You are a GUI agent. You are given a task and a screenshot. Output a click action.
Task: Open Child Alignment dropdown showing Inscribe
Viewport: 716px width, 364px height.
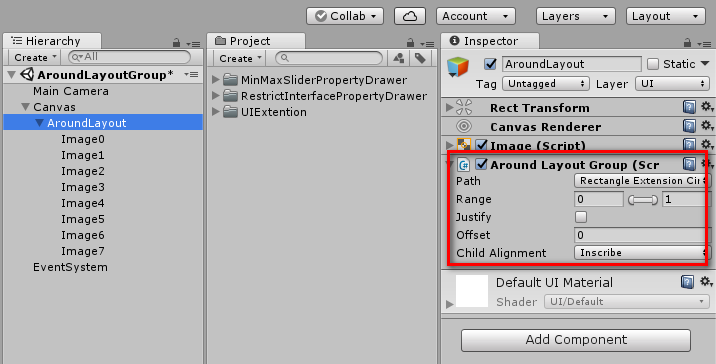[x=642, y=253]
